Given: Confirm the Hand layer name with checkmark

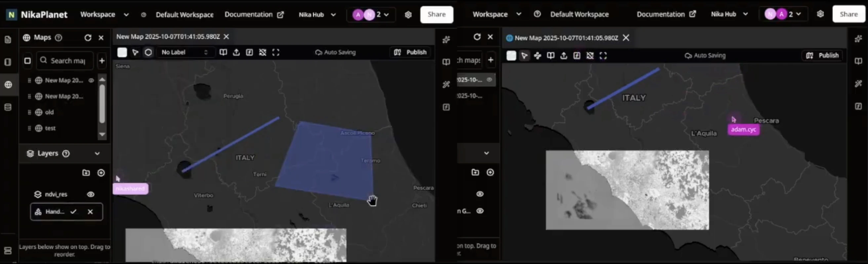Looking at the screenshot, I should (73, 212).
